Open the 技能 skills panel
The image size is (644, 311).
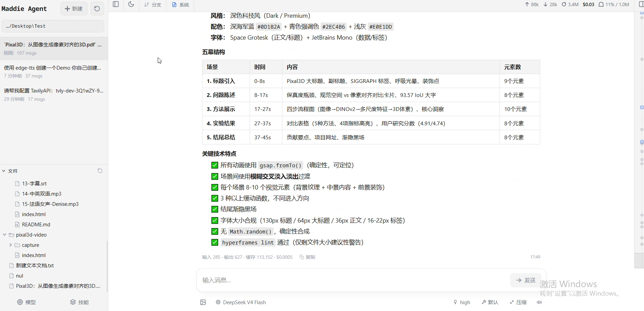pyautogui.click(x=80, y=302)
